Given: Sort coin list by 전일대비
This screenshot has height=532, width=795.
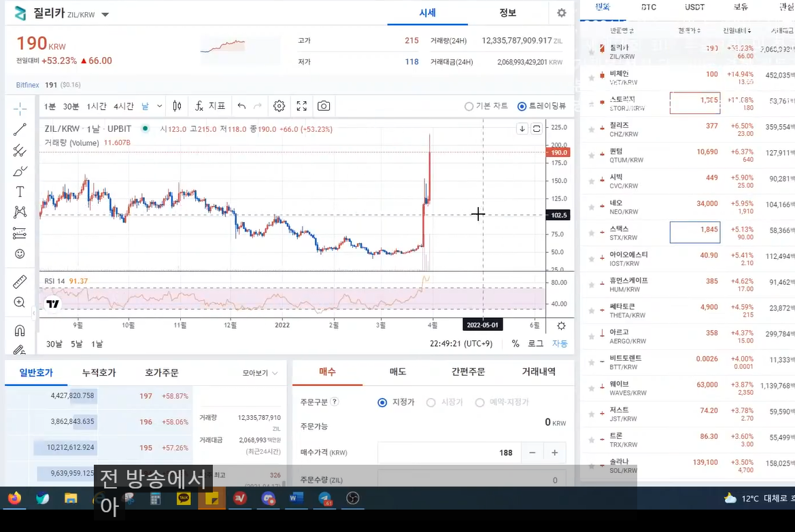Looking at the screenshot, I should coord(737,31).
